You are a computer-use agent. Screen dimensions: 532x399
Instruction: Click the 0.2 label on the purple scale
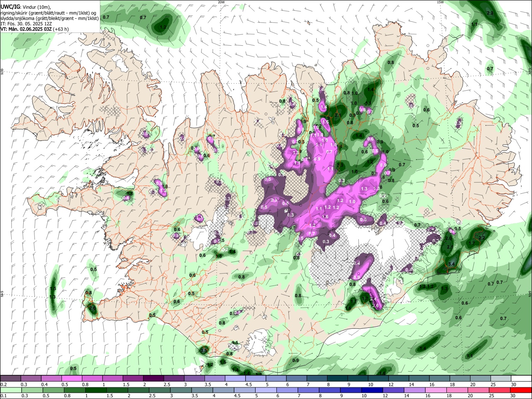click(x=4, y=384)
